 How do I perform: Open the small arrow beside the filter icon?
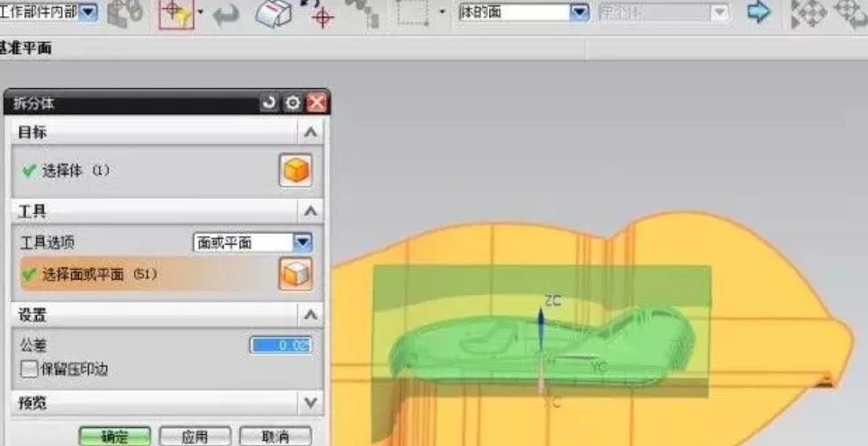(199, 13)
